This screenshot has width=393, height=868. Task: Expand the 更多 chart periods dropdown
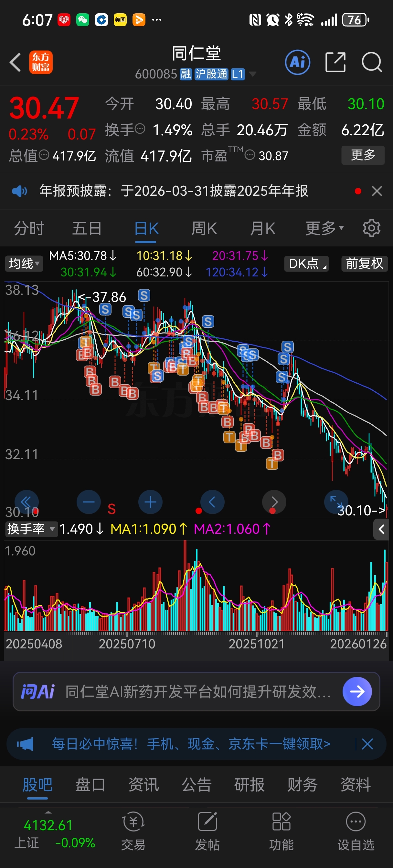[x=324, y=228]
